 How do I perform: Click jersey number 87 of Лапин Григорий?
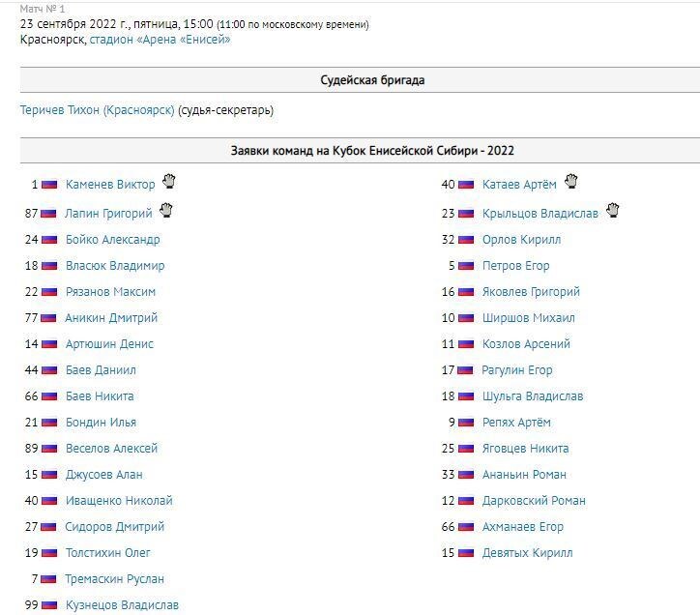point(31,214)
